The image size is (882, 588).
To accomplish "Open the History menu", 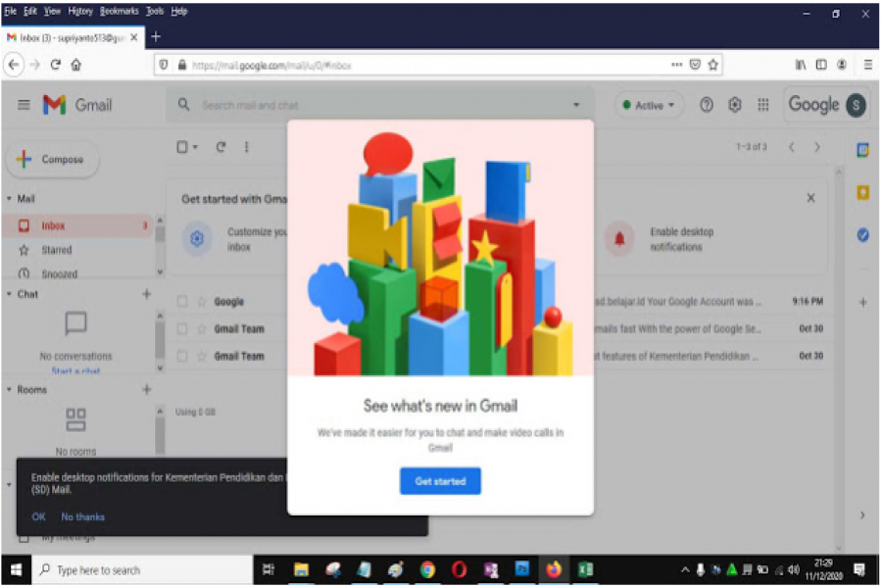I will (80, 11).
